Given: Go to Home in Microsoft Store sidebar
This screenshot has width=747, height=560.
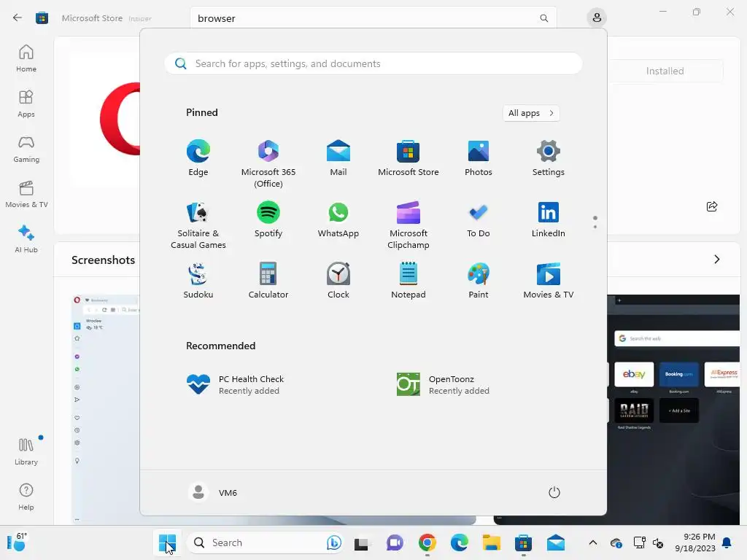Looking at the screenshot, I should (x=26, y=58).
